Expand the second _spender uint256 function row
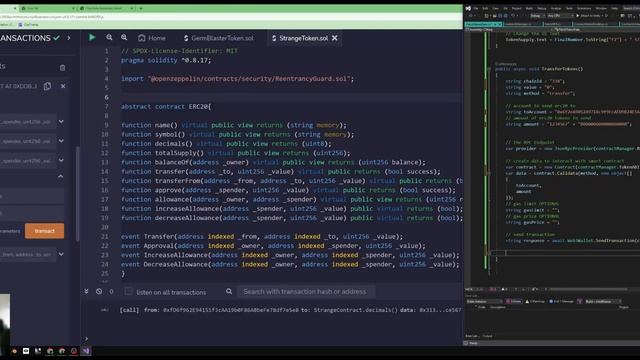 click(x=61, y=141)
